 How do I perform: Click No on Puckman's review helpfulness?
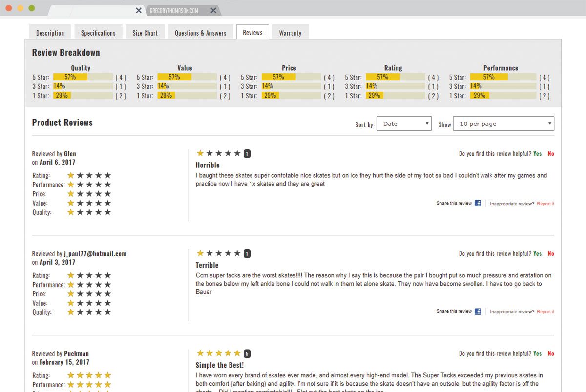pyautogui.click(x=551, y=354)
